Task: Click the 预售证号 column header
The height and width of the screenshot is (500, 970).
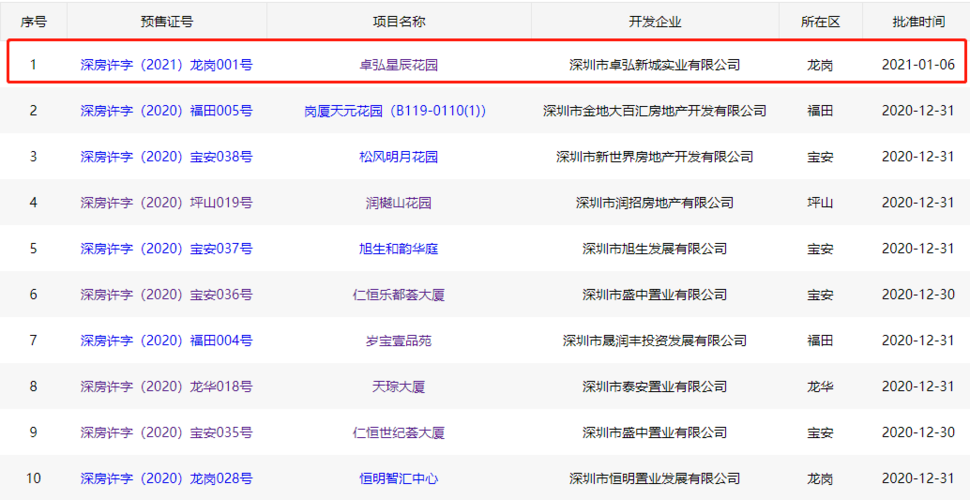Action: (166, 22)
